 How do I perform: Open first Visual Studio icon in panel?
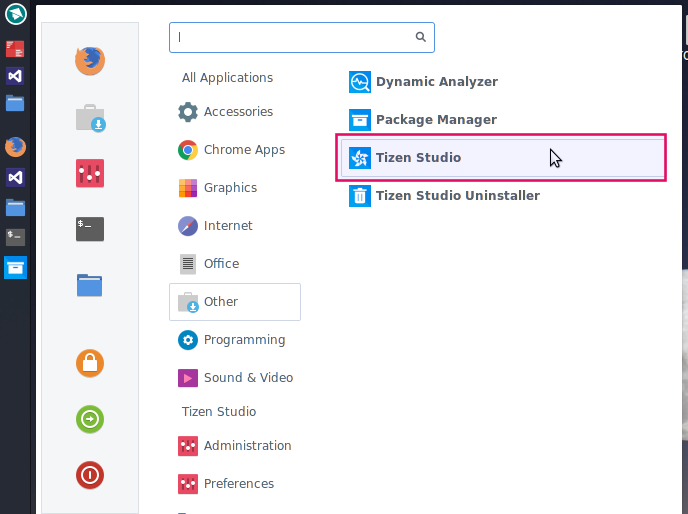pyautogui.click(x=15, y=76)
